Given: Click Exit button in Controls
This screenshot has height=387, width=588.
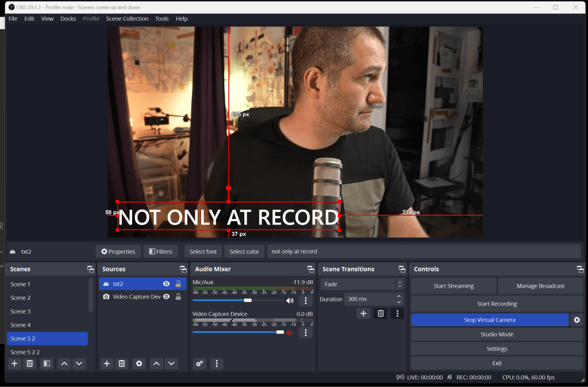Looking at the screenshot, I should tap(497, 363).
